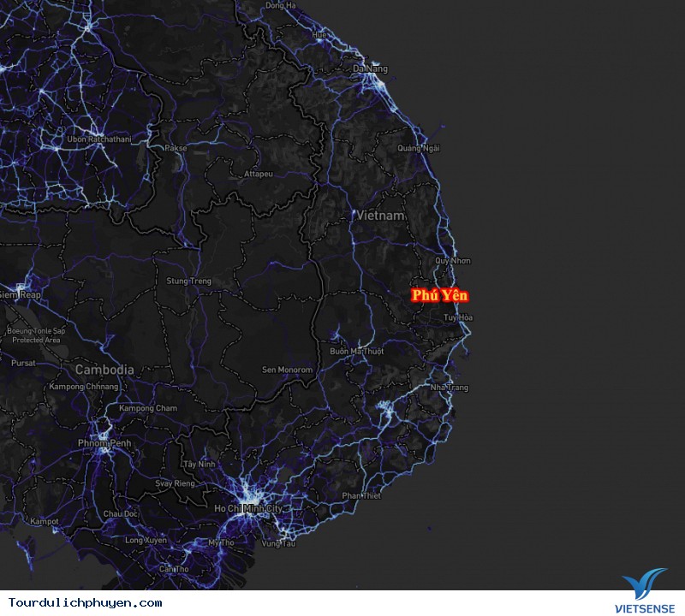The height and width of the screenshot is (616, 685).
Task: Select the Vung Tau label
Action: tap(278, 543)
